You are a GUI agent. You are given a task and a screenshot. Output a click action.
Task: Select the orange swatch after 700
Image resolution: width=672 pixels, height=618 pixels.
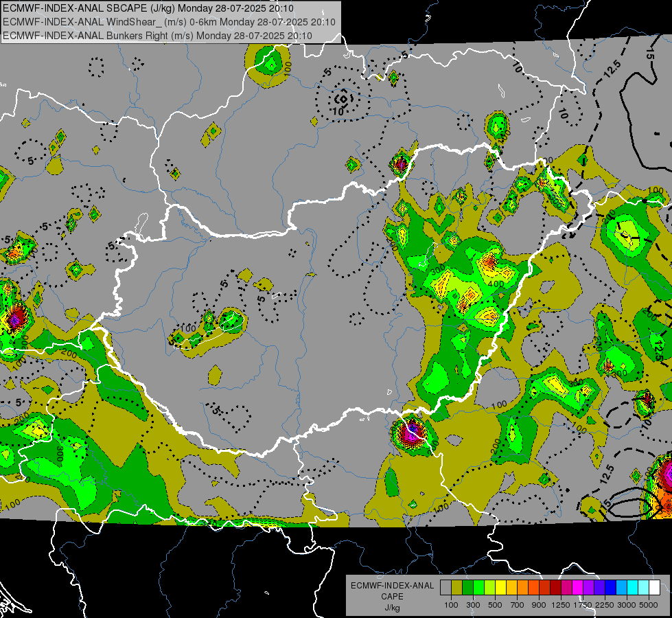coord(523,588)
